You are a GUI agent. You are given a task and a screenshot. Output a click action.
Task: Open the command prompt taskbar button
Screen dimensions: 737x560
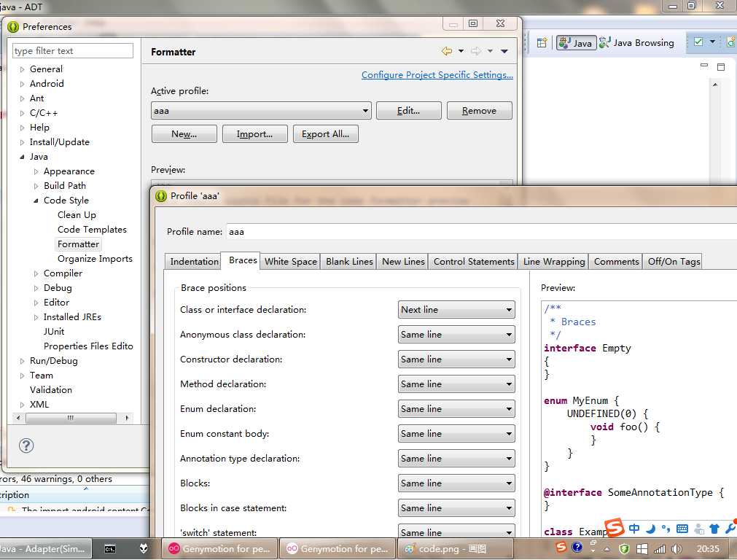tap(110, 549)
